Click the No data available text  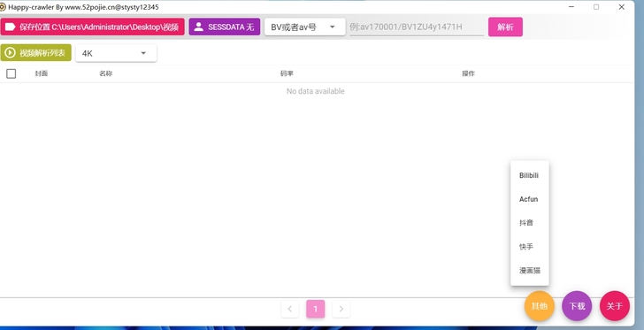click(316, 91)
